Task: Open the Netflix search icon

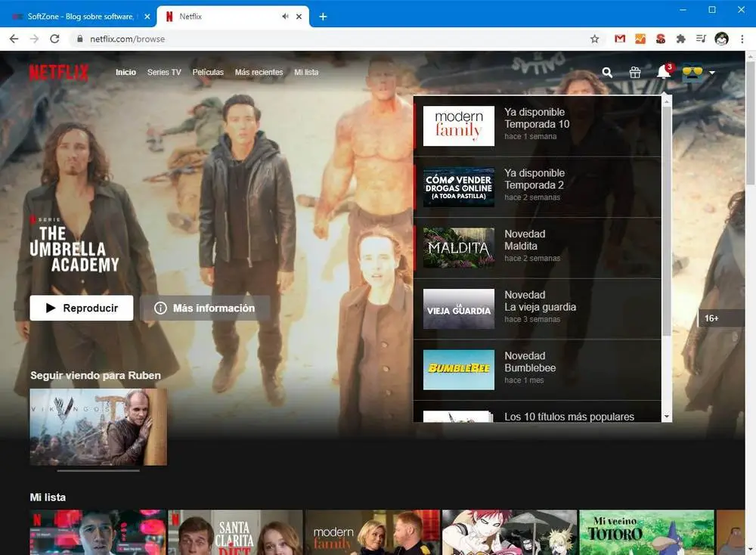Action: pos(607,73)
